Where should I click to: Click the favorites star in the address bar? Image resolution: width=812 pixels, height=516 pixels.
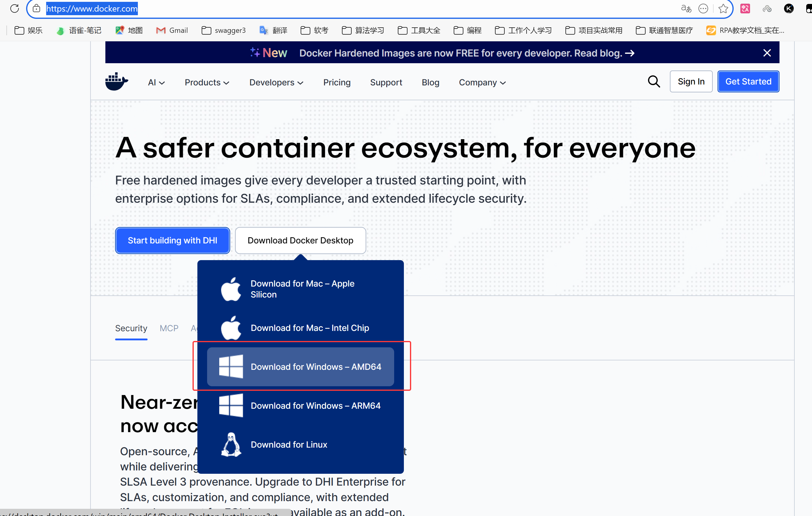(723, 9)
